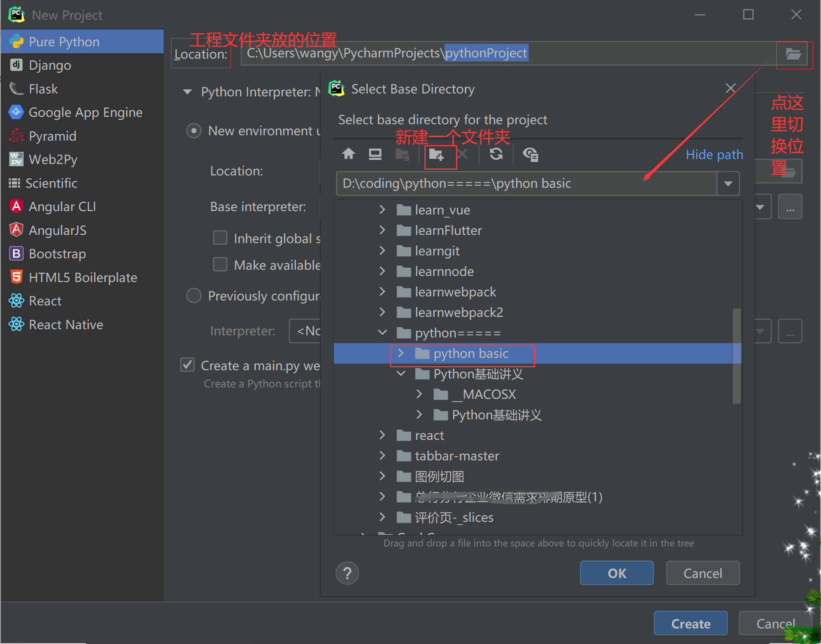Toggle Make available to all projects checkbox
Image resolution: width=821 pixels, height=644 pixels.
(220, 264)
